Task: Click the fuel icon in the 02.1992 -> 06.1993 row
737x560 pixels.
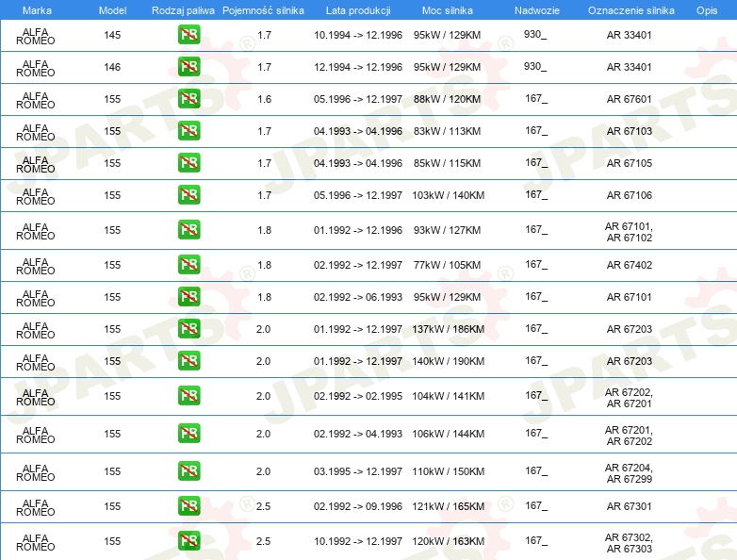Action: [x=188, y=296]
